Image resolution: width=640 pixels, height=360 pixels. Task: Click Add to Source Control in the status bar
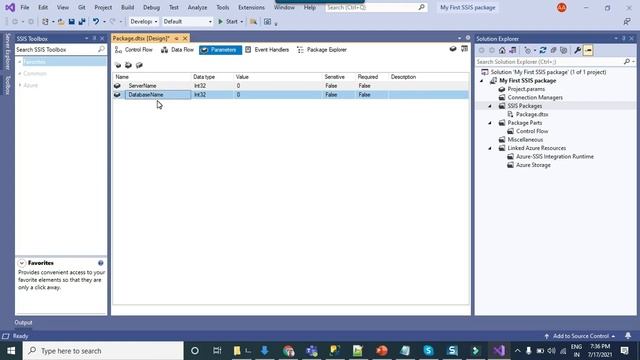(x=580, y=336)
